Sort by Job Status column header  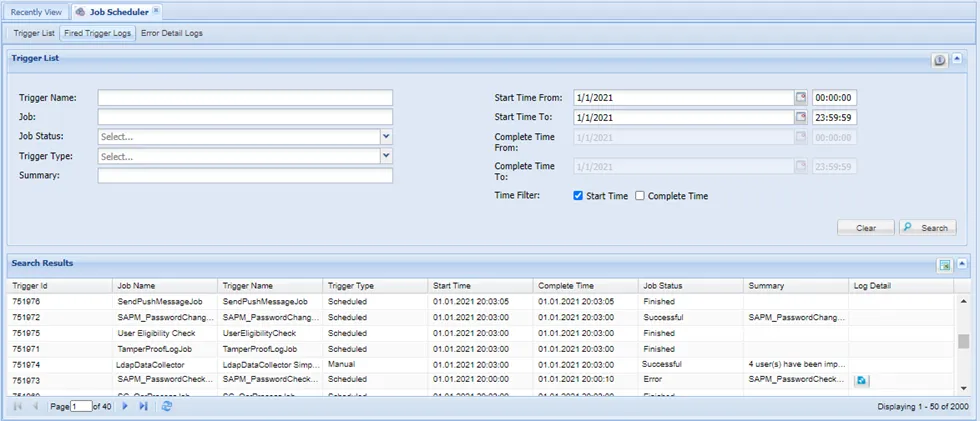[x=691, y=286]
